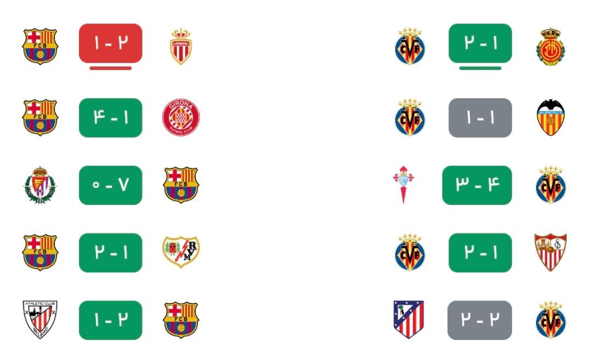Open the Rayo Vallecano crest
This screenshot has width=592, height=364.
pos(181,252)
